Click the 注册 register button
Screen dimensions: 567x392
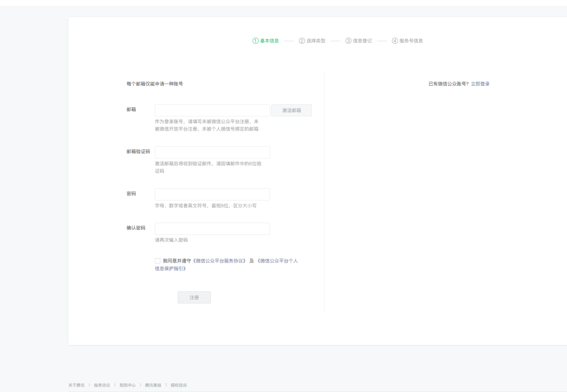[194, 297]
